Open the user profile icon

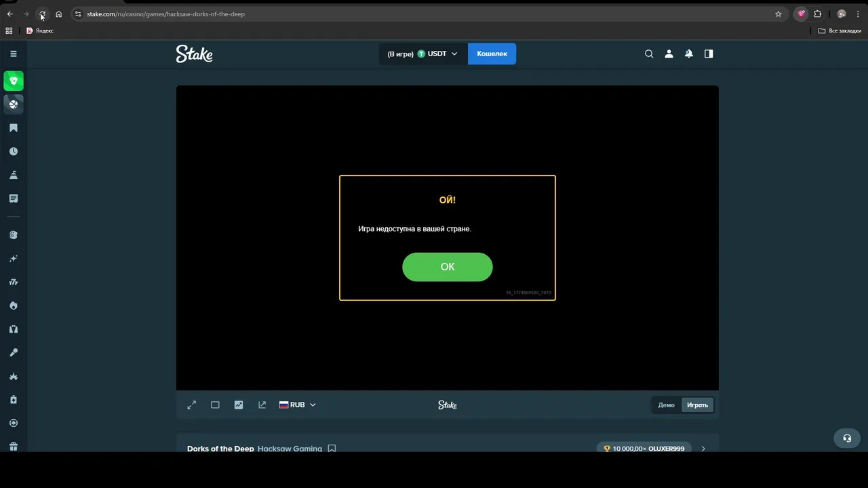[x=669, y=54]
